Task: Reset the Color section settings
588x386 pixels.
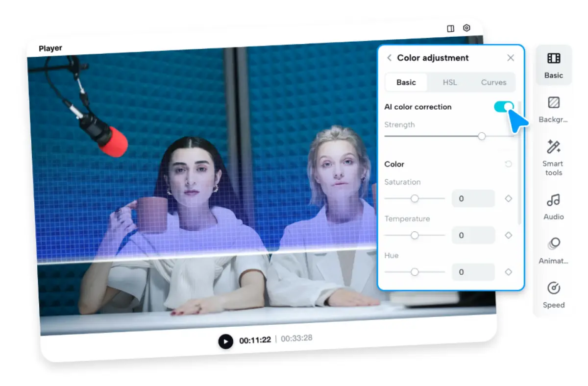Action: click(508, 164)
